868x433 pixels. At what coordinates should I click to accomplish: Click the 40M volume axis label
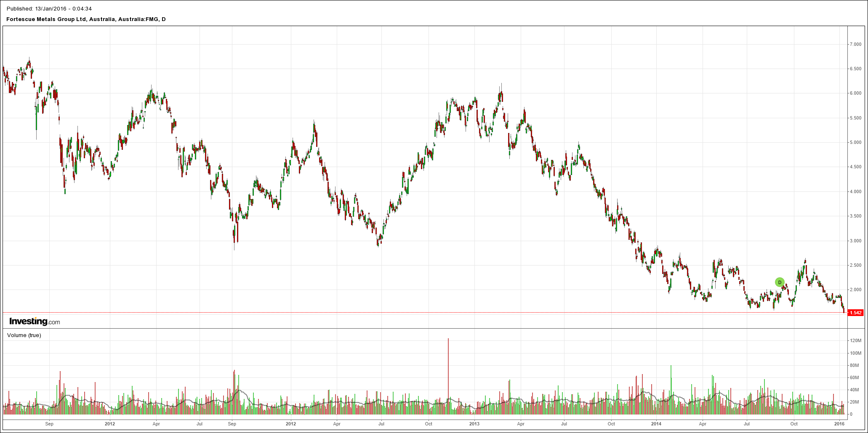click(x=854, y=390)
